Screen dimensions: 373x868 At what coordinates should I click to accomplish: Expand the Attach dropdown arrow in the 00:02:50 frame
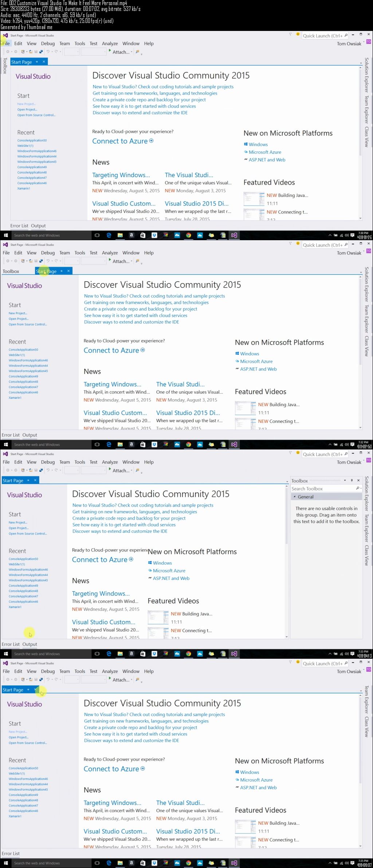[131, 261]
